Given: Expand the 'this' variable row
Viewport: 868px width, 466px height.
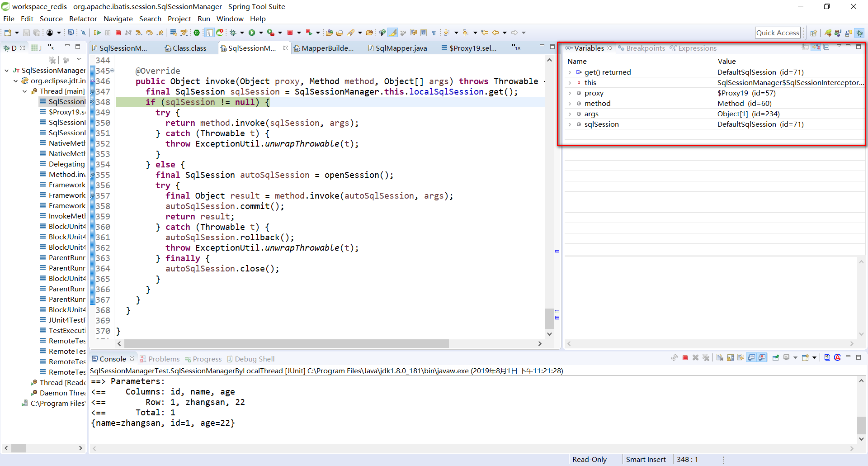Looking at the screenshot, I should (570, 83).
